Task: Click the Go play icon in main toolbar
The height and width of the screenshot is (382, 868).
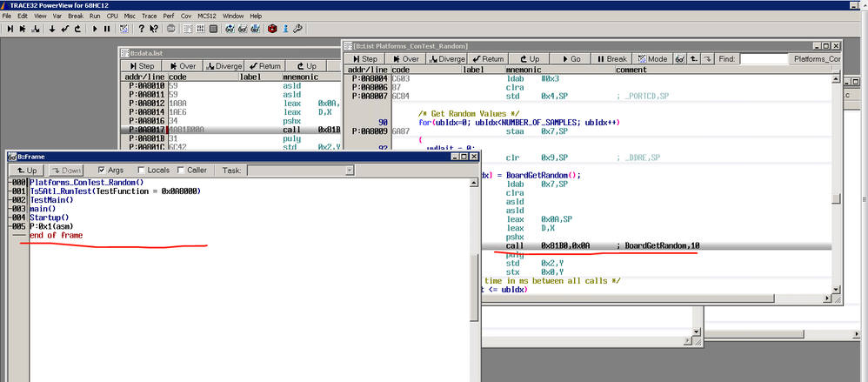Action: 95,29
